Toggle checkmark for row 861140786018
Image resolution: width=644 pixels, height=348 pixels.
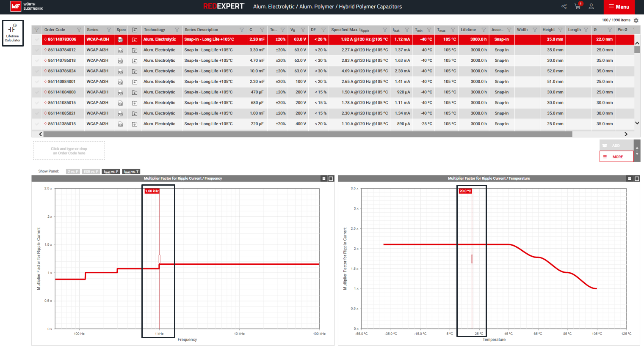tap(37, 60)
